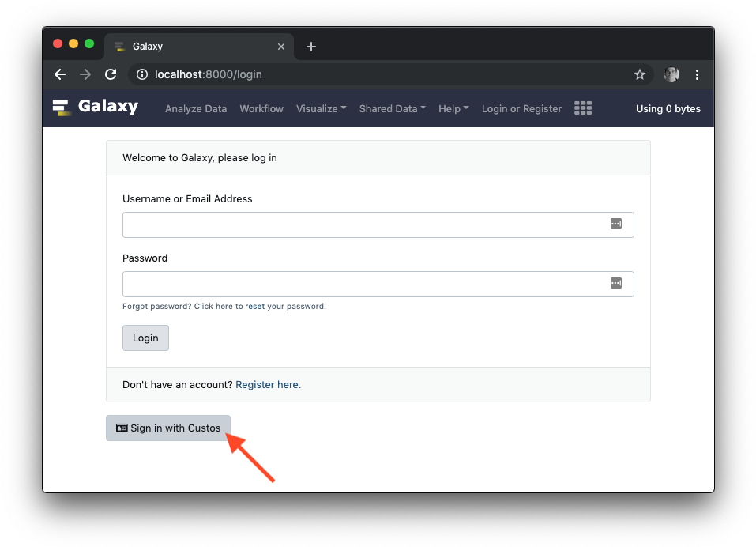This screenshot has width=756, height=547.
Task: Click the password manager icon in Username field
Action: tap(615, 224)
